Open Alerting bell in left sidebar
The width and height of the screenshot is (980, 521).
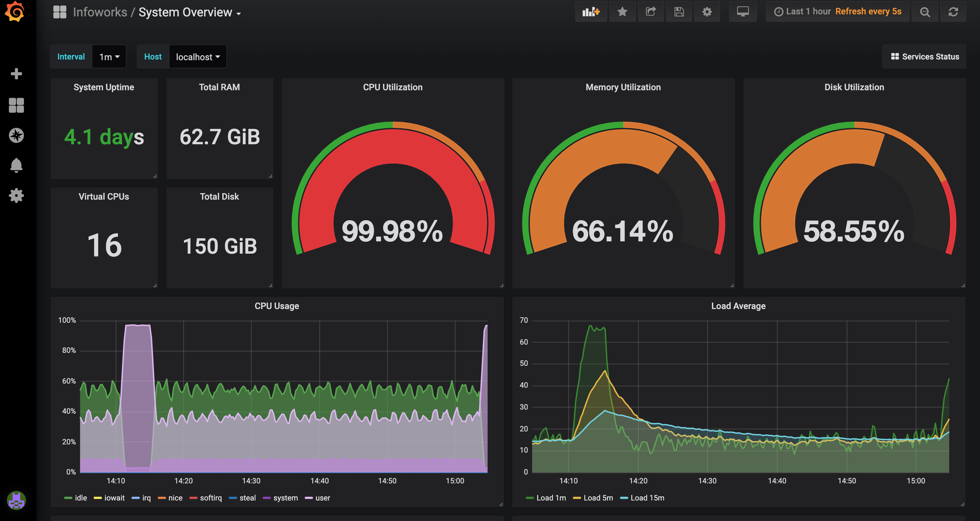pos(16,165)
